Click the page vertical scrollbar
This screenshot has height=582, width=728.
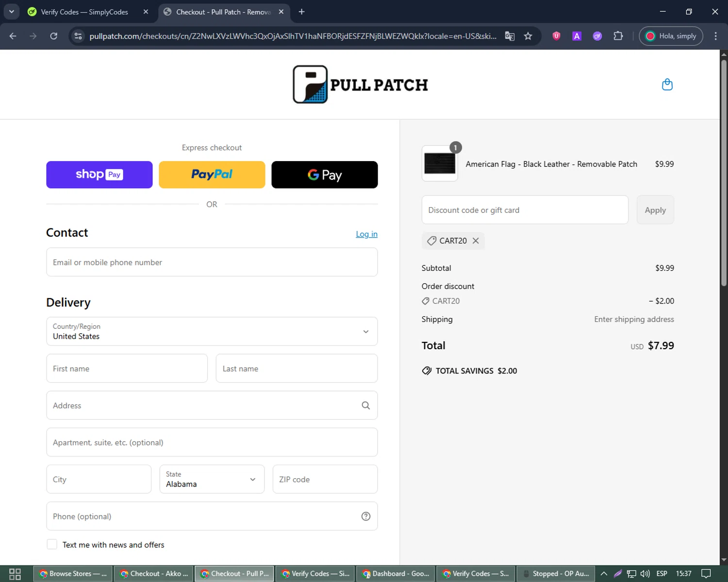pyautogui.click(x=724, y=172)
